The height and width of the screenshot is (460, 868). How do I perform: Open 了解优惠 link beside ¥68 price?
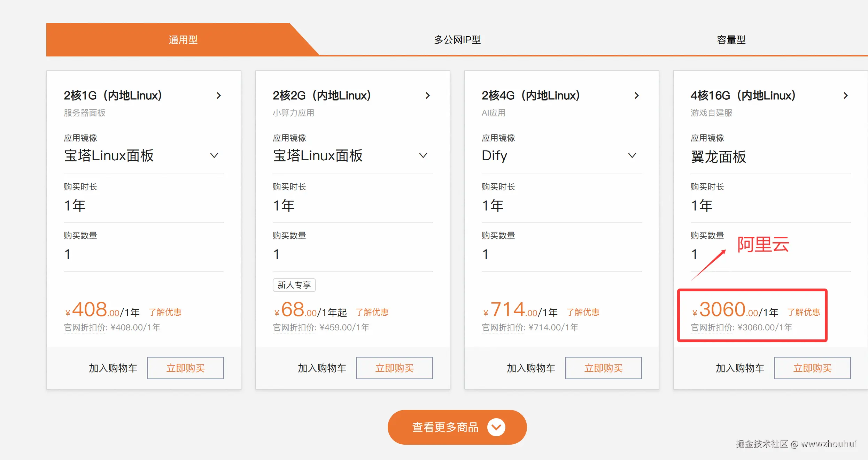click(372, 312)
